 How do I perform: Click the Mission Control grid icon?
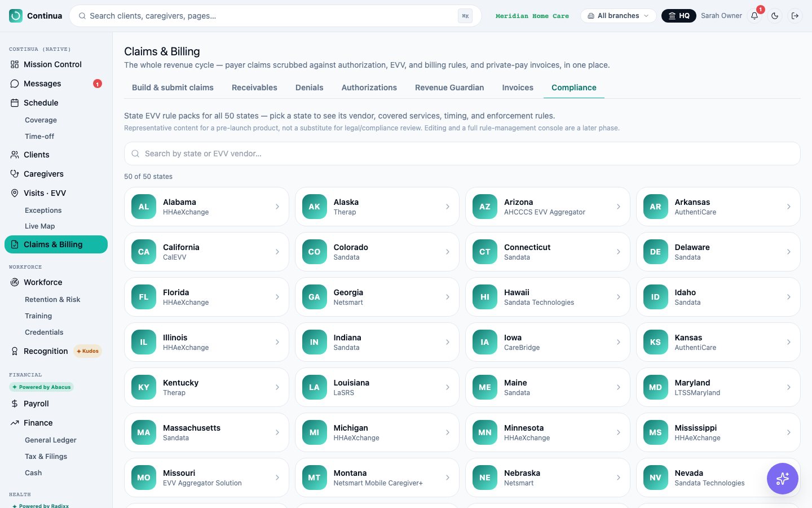(15, 64)
